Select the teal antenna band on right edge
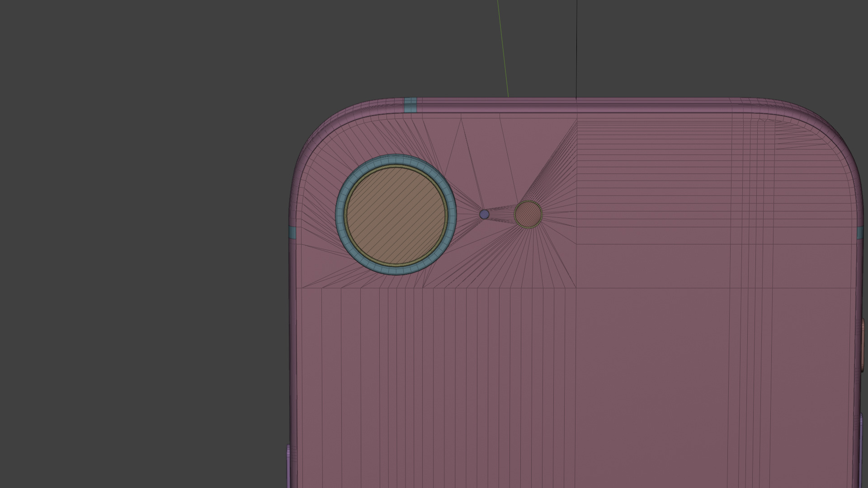The height and width of the screenshot is (488, 868). pos(859,233)
